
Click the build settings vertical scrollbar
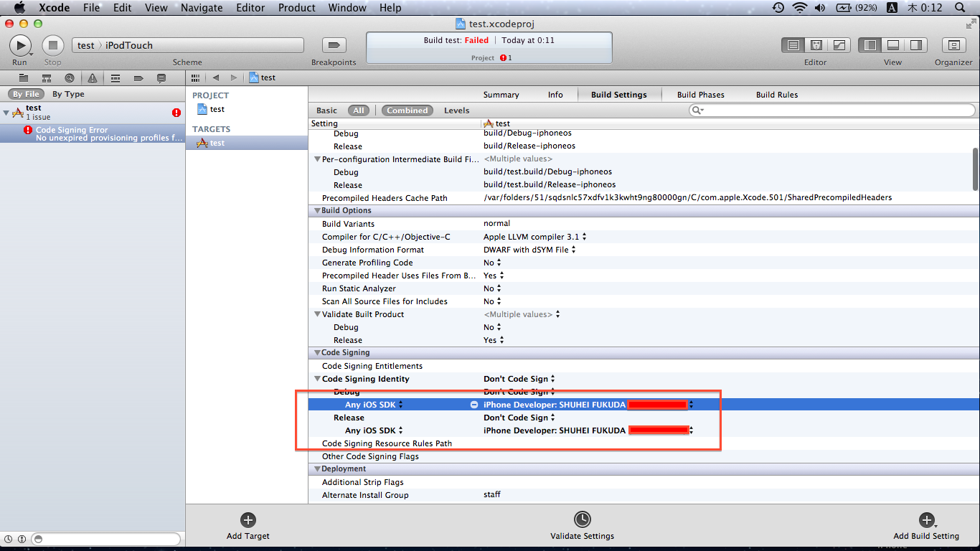(975, 168)
